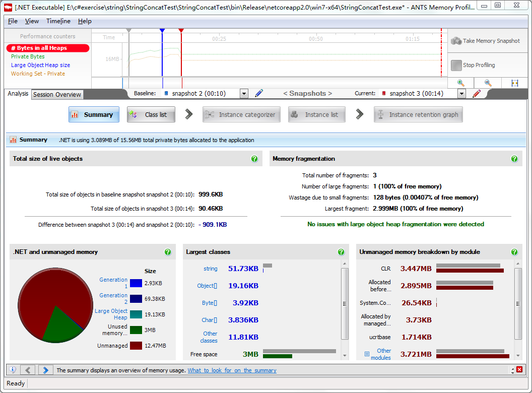Viewport: 532px width, 393px height.
Task: Click the arrow after Class list button
Action: pyautogui.click(x=189, y=114)
